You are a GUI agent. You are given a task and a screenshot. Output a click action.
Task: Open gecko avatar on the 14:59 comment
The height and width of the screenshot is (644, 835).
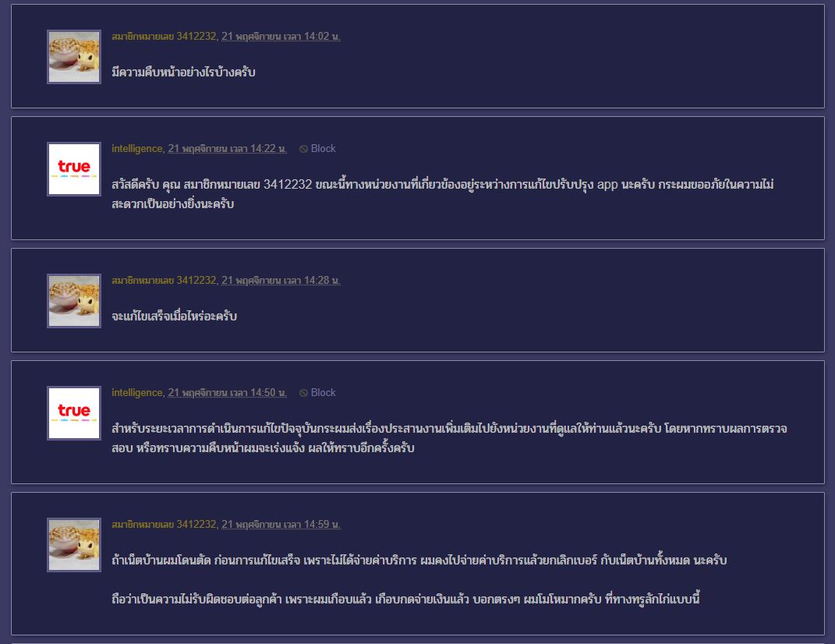(x=74, y=544)
